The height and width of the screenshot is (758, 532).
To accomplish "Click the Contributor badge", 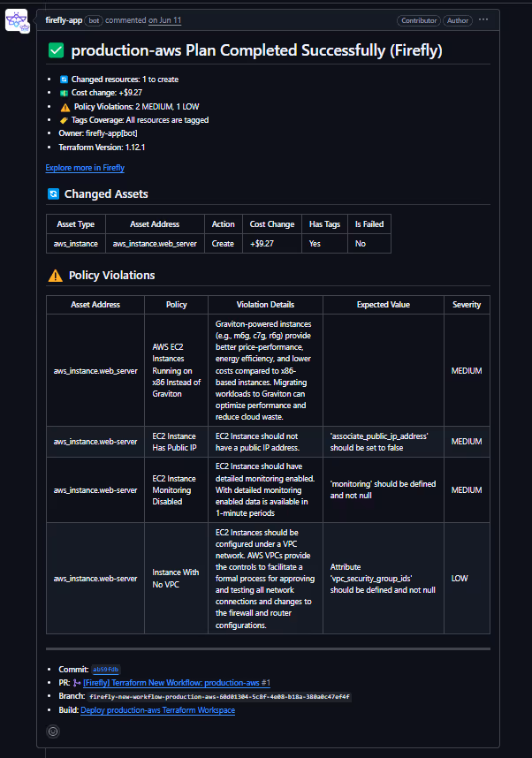I will click(x=418, y=20).
